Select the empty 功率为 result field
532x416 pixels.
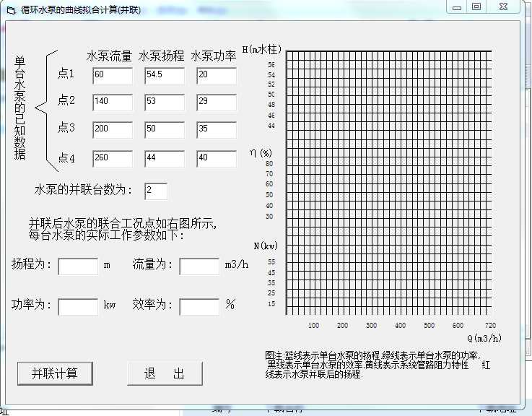(78, 307)
